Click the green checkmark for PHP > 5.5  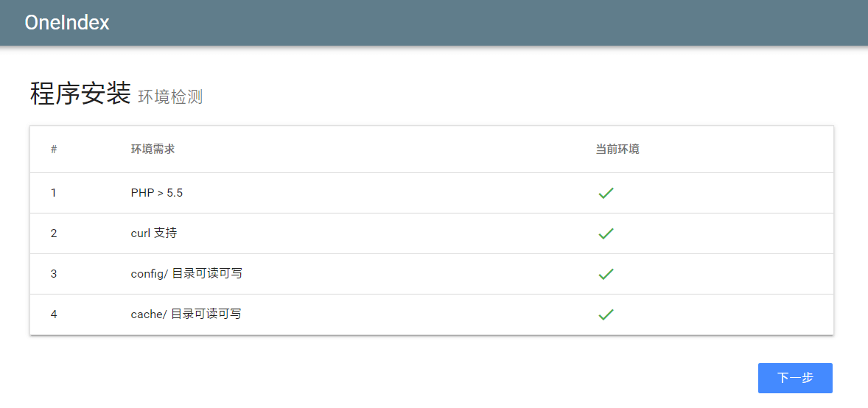(x=606, y=193)
